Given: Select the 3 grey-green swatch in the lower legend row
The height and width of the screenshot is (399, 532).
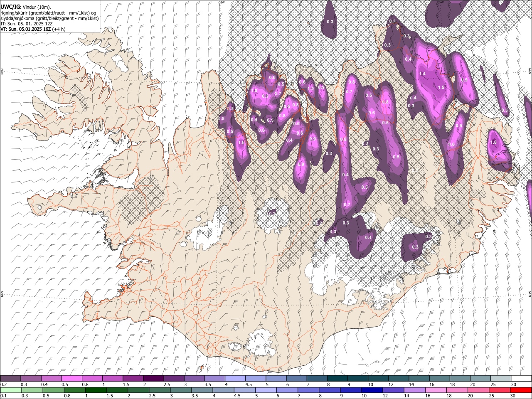Looking at the screenshot, I should 181,390.
